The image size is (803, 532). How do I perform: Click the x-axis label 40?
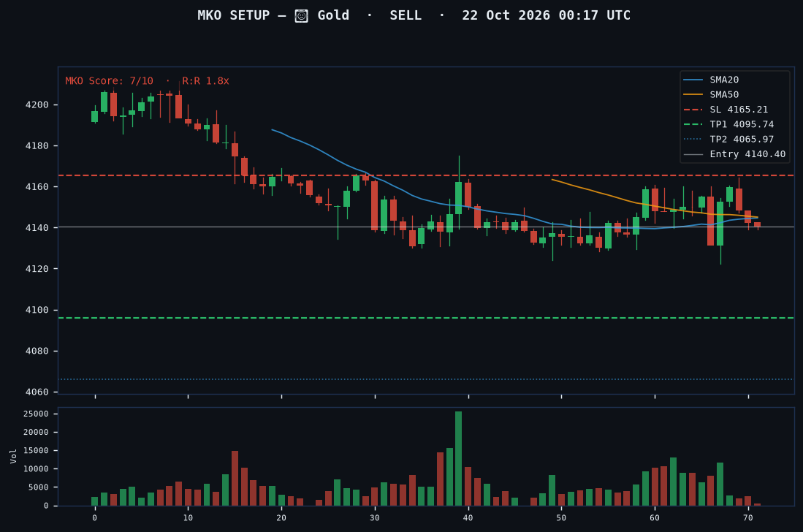click(x=468, y=517)
